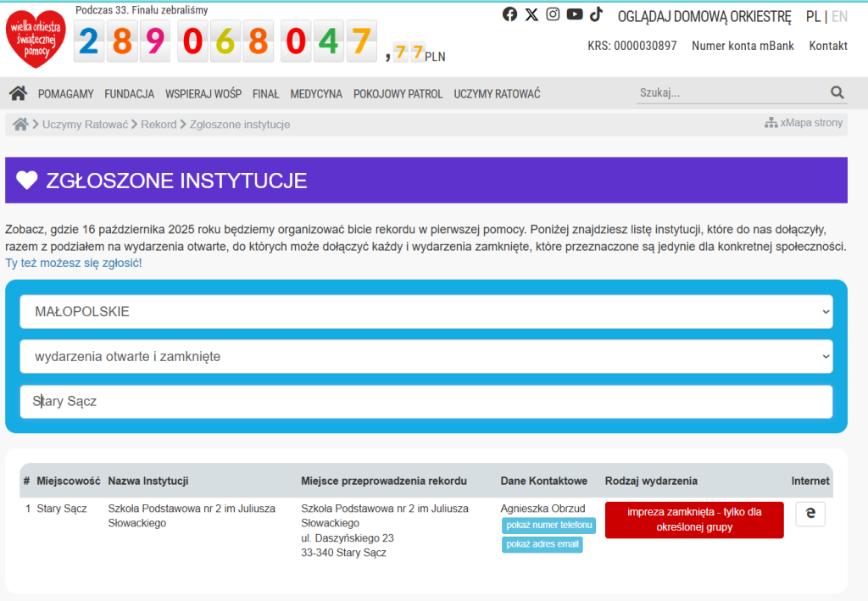Click the home icon in navigation bar
This screenshot has height=601, width=868.
pos(18,93)
